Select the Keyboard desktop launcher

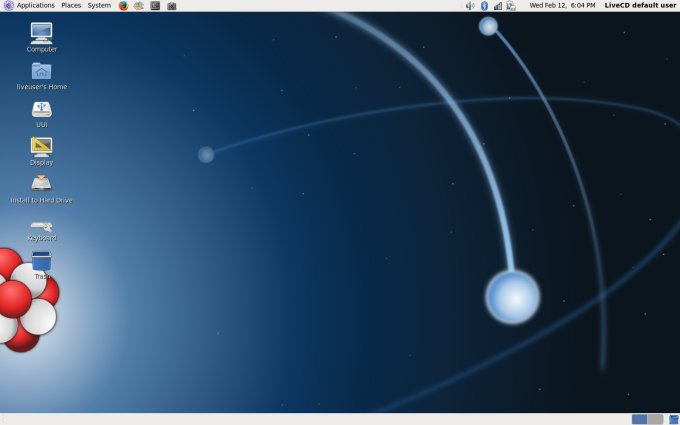coord(42,231)
